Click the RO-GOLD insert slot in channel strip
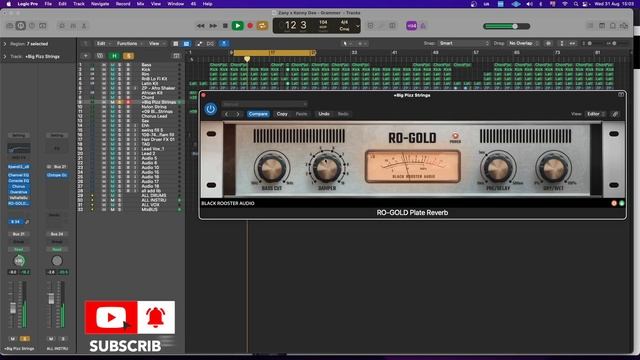Image resolution: width=640 pixels, height=360 pixels. [x=18, y=203]
